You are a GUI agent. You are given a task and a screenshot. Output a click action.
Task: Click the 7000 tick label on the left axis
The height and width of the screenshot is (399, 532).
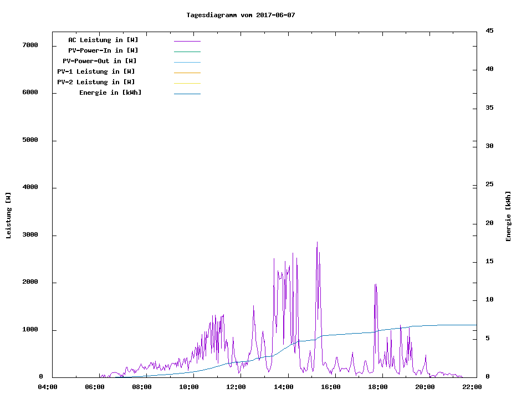coord(29,45)
